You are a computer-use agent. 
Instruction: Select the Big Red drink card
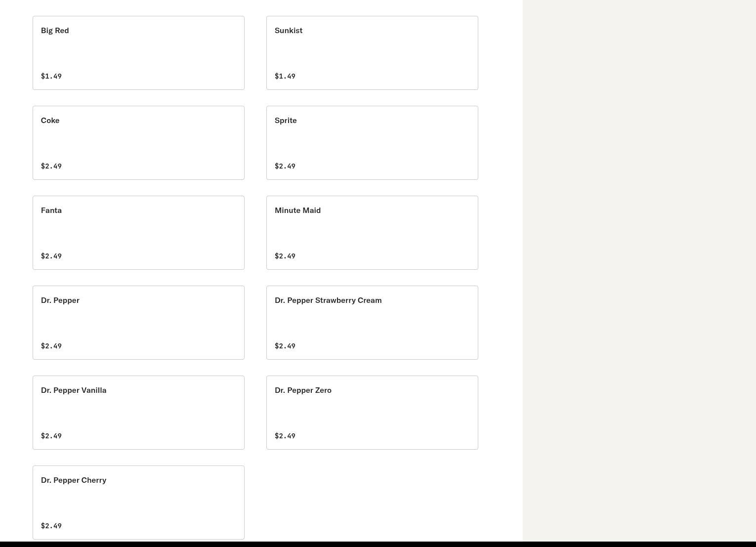(138, 53)
